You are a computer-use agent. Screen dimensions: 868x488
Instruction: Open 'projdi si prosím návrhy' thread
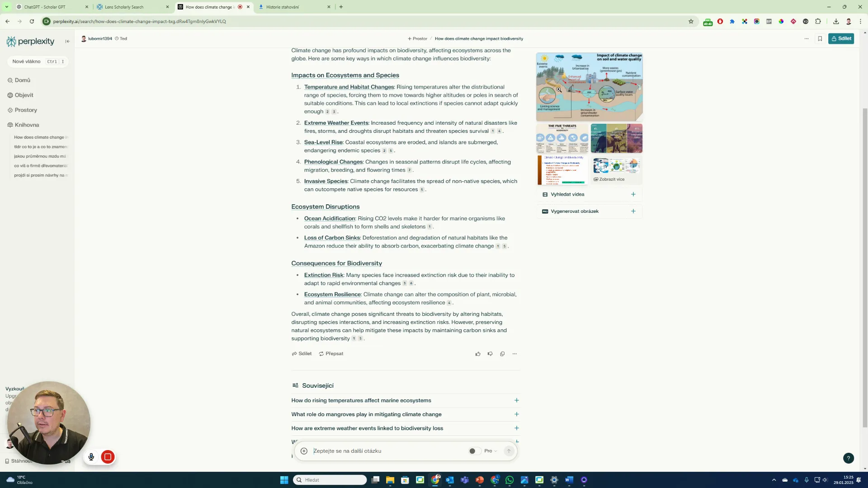[41, 175]
